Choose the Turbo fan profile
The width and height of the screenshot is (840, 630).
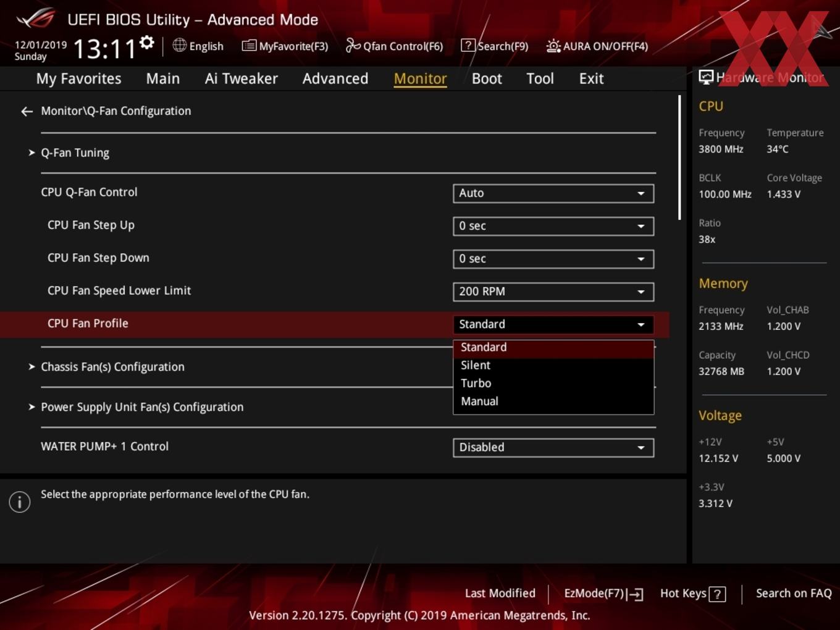553,384
